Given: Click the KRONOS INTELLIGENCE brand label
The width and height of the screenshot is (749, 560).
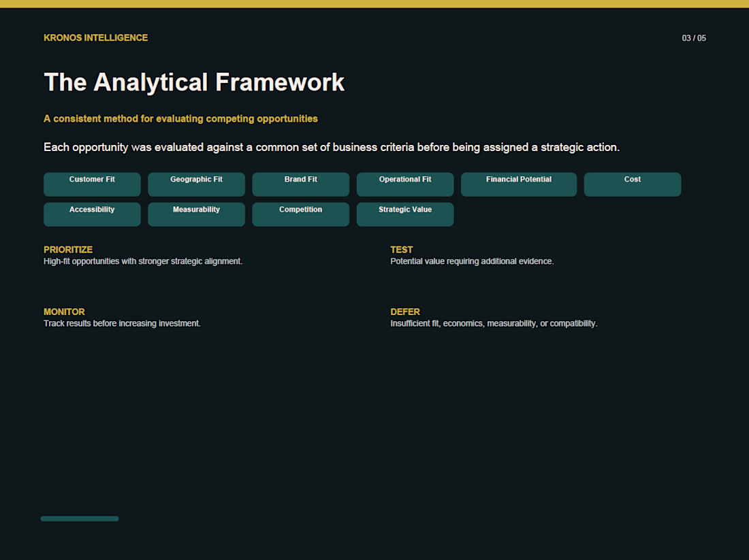Looking at the screenshot, I should tap(95, 37).
